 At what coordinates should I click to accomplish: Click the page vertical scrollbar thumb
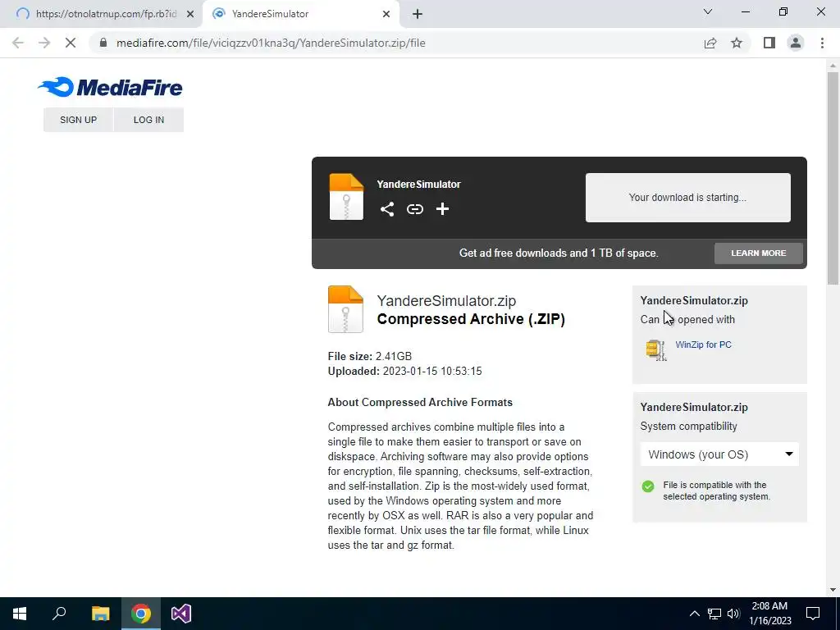coord(833,178)
